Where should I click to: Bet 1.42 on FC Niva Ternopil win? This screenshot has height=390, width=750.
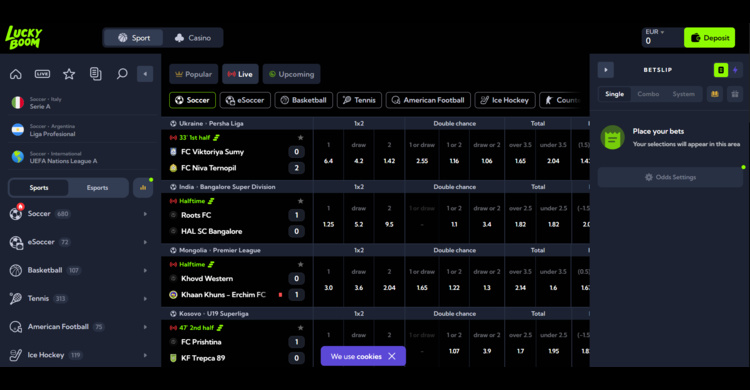389,154
